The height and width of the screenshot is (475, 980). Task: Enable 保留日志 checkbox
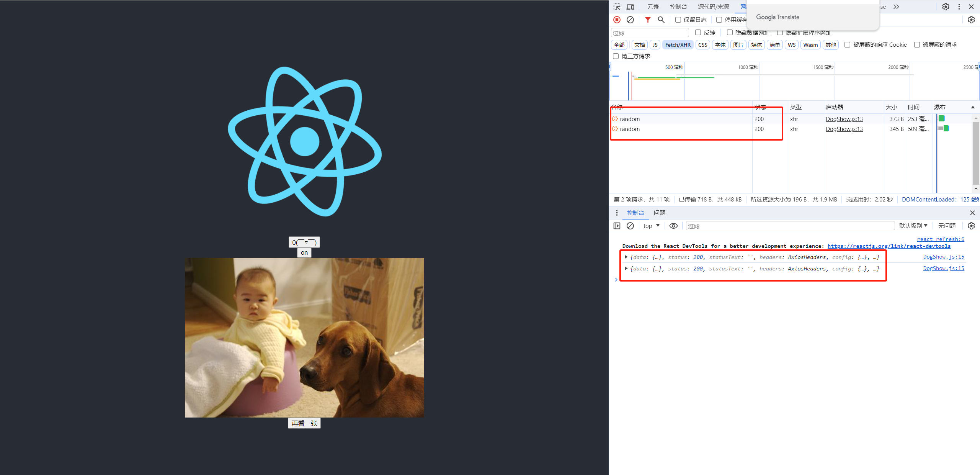tap(678, 20)
